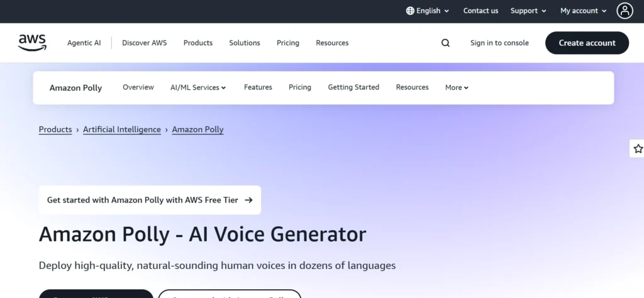Open the Support dropdown menu

tap(528, 11)
